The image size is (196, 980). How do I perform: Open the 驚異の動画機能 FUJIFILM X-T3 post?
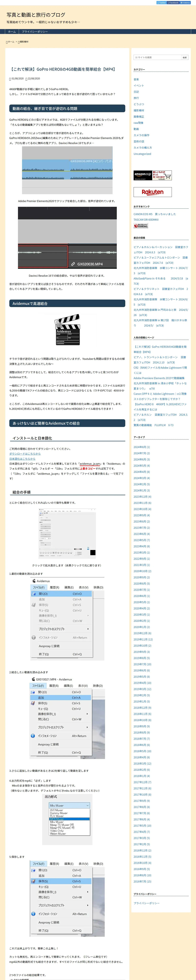[x=153, y=425]
